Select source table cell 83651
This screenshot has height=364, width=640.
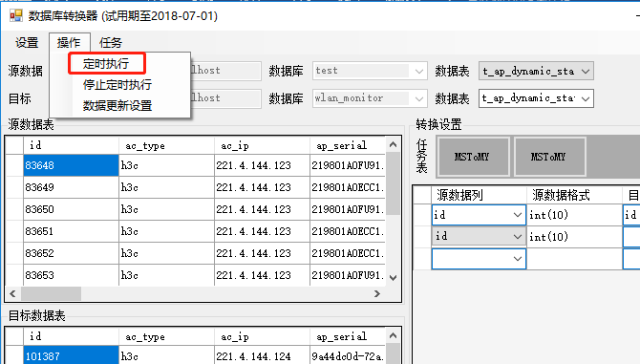point(71,231)
